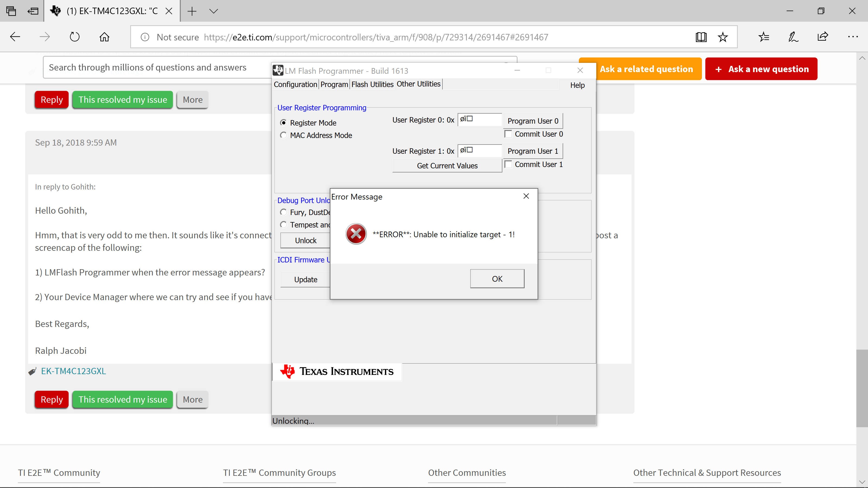
Task: Click the page vertical scrollbar thumb
Action: point(862,388)
